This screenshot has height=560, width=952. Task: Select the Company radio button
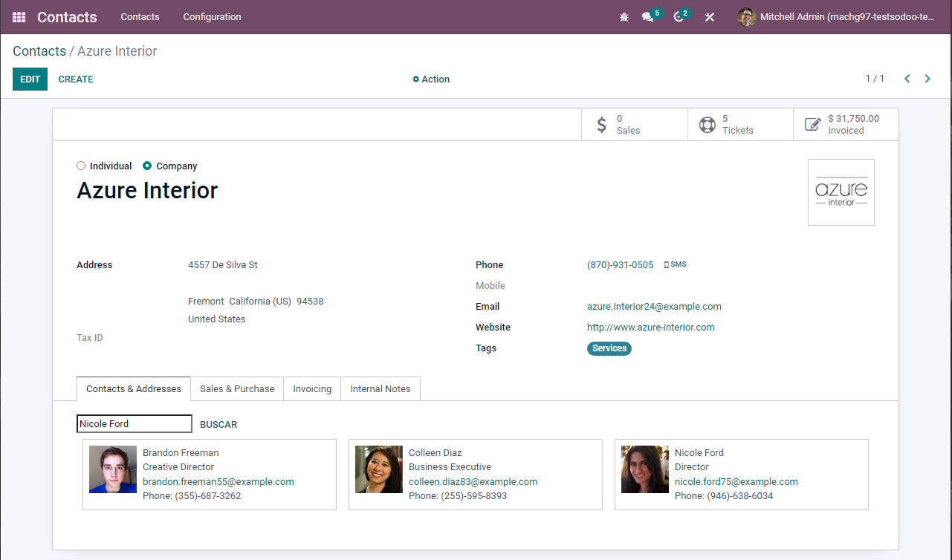click(147, 166)
